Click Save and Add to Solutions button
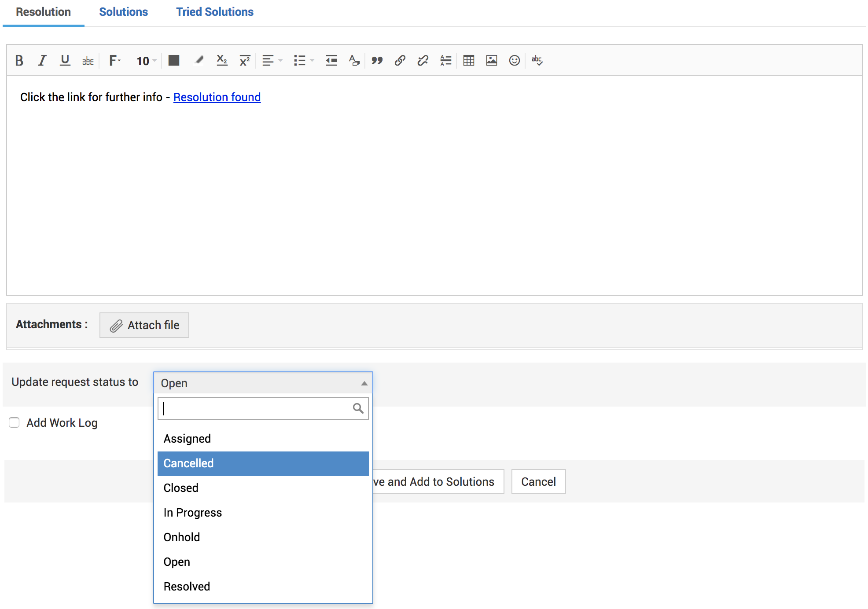Viewport: 868px width, 609px height. 438,481
